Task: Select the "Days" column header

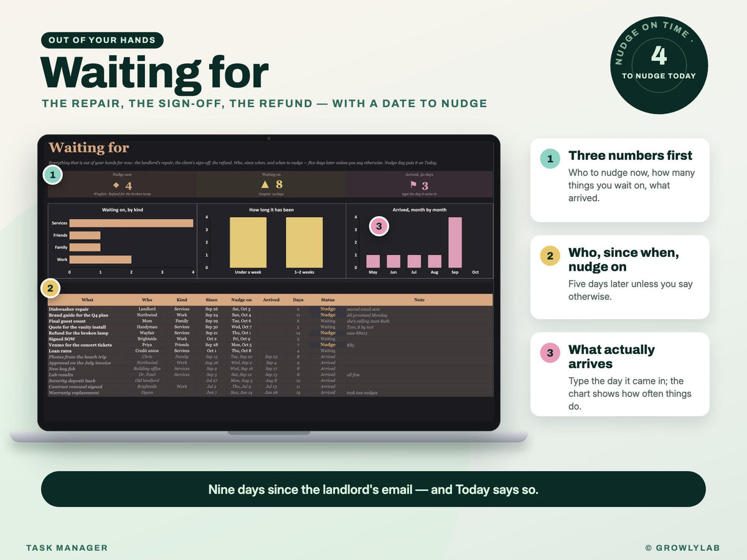Action: pos(298,300)
